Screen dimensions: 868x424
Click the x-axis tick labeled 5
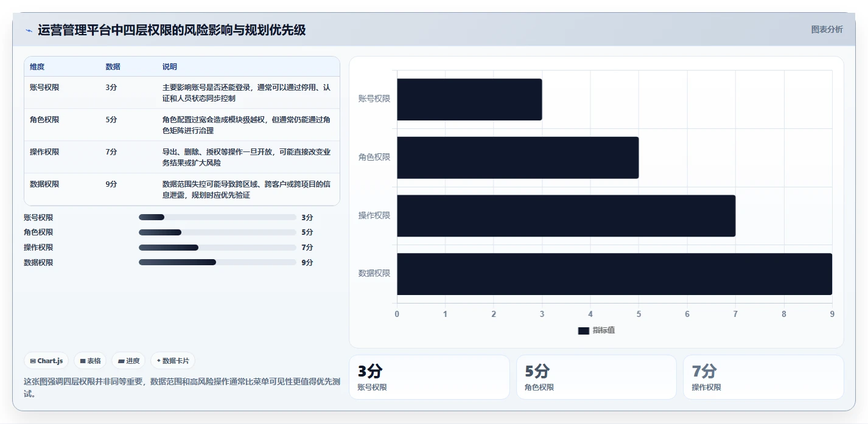pyautogui.click(x=639, y=314)
